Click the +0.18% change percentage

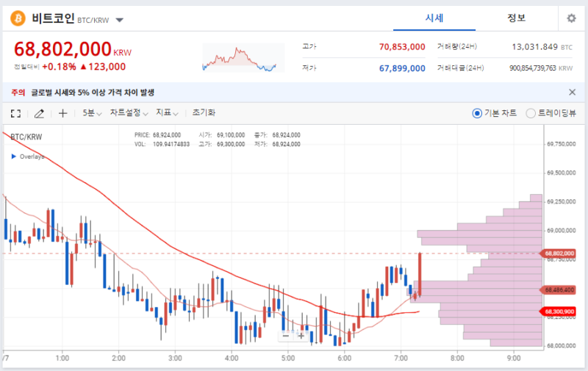pos(59,67)
